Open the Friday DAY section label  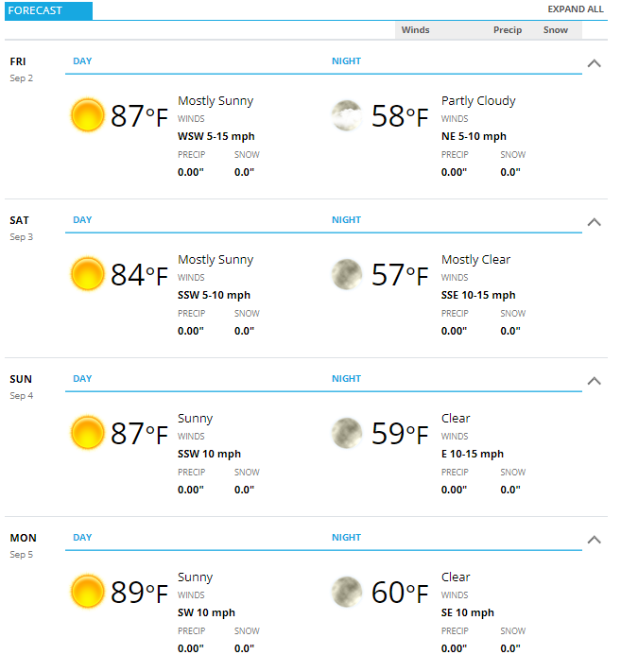tap(82, 60)
